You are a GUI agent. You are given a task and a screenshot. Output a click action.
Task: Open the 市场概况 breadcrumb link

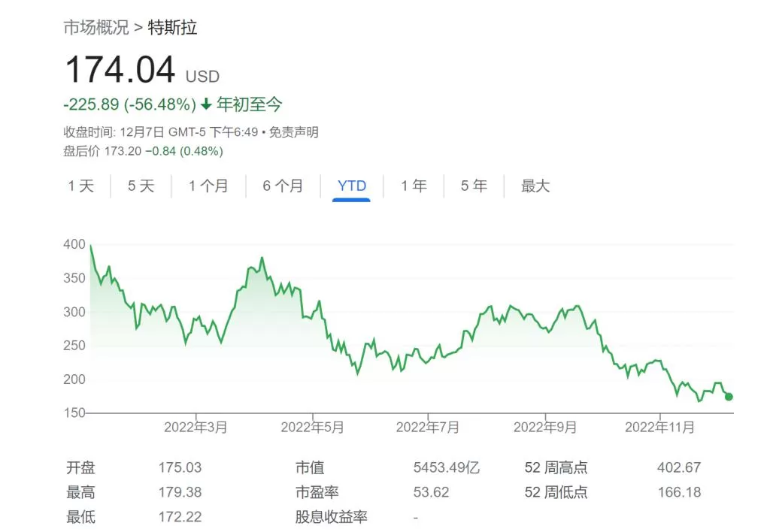click(96, 28)
